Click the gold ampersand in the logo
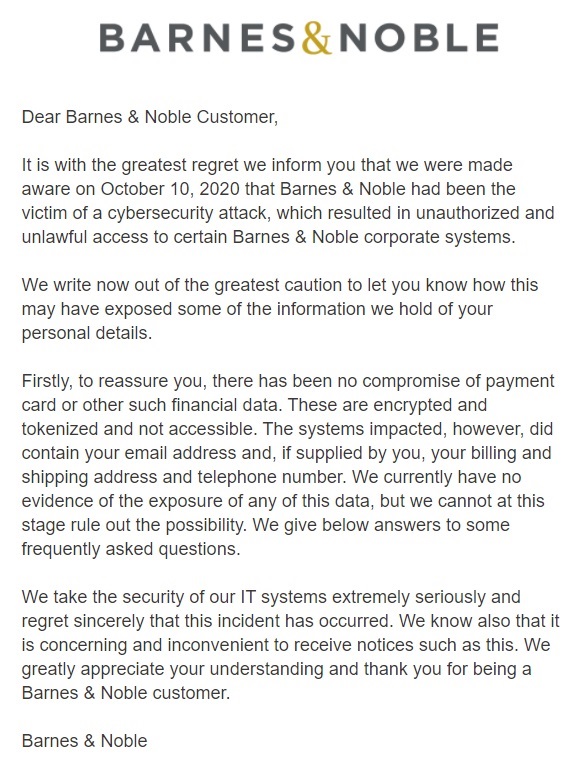Screen dimensions: 581x781 (317, 38)
